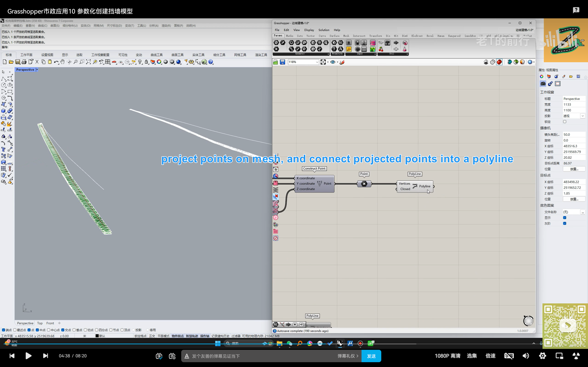
Task: Switch to the Mesh component tab
Action: [x=346, y=36]
